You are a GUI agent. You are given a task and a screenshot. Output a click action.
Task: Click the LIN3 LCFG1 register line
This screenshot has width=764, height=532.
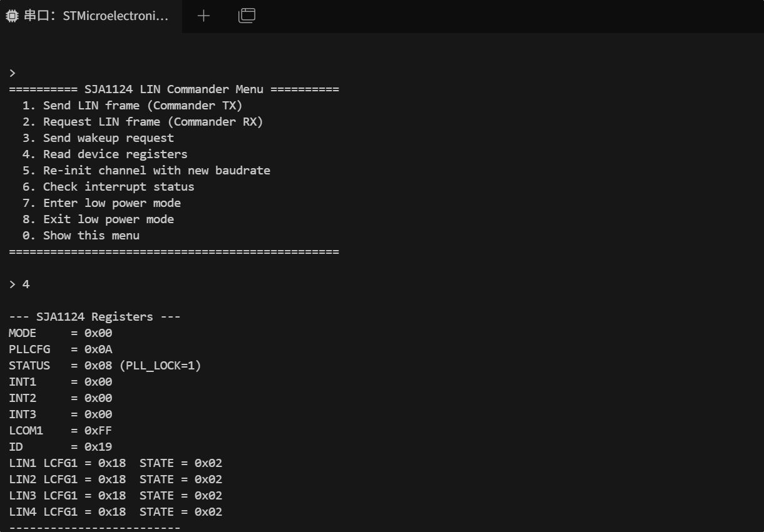pos(116,496)
